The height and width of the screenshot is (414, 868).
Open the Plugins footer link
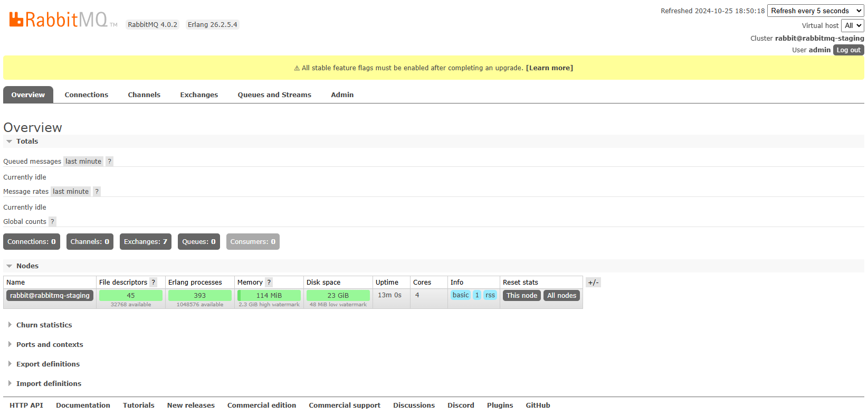click(x=500, y=406)
